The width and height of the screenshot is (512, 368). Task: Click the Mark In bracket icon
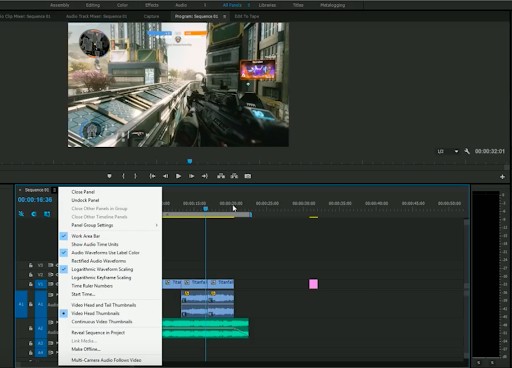coord(123,176)
